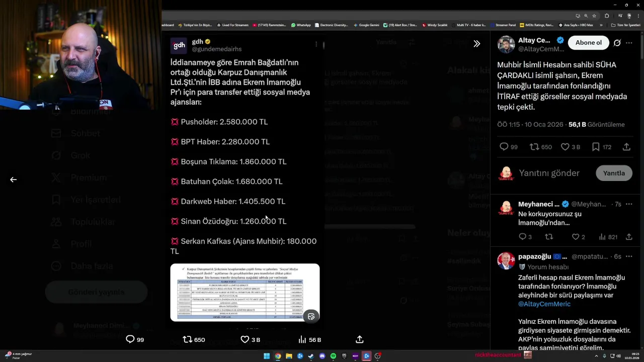View analytics icon showing 56 B
This screenshot has width=644, height=362.
coord(309,339)
